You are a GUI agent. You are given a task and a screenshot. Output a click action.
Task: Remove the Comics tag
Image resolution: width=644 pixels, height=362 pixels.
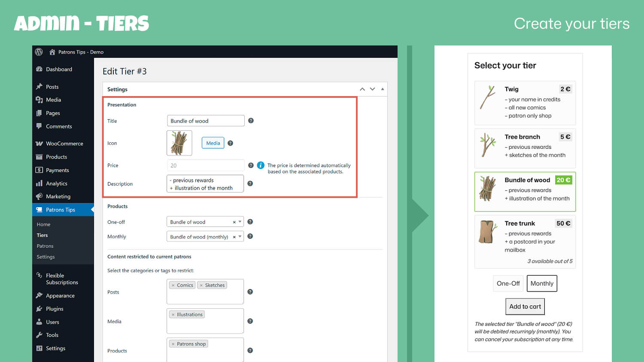(x=173, y=285)
